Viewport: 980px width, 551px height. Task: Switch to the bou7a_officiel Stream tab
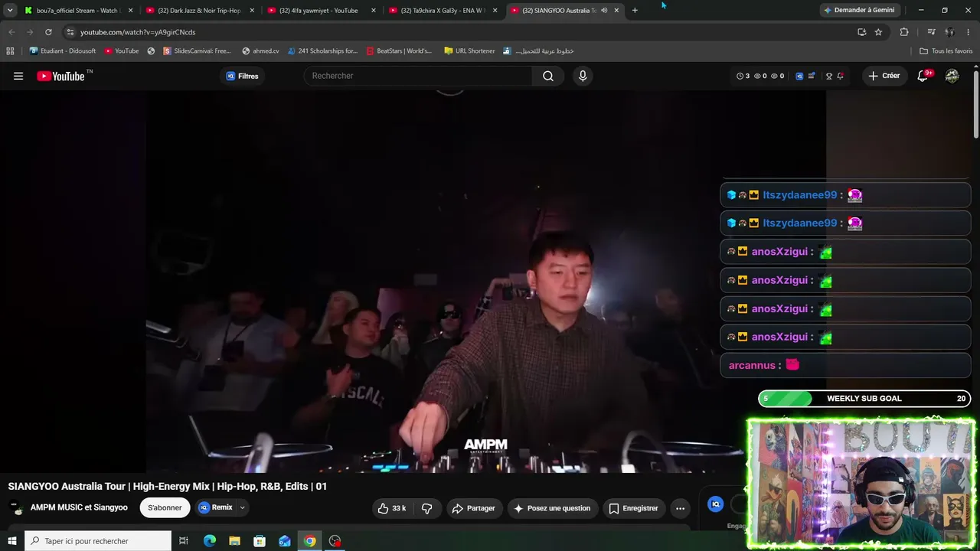pyautogui.click(x=78, y=11)
